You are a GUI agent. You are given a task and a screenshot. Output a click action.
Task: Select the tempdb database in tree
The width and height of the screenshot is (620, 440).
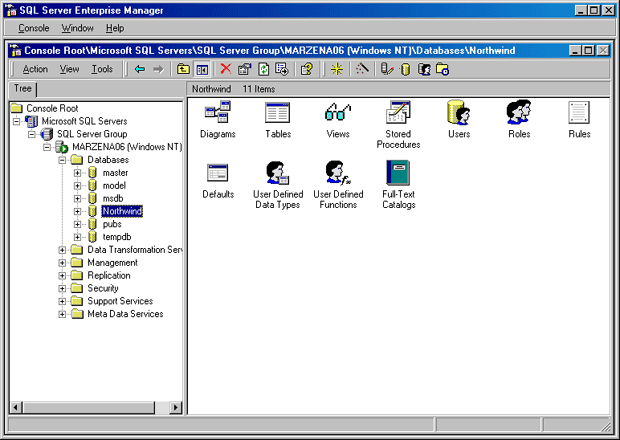pyautogui.click(x=117, y=237)
